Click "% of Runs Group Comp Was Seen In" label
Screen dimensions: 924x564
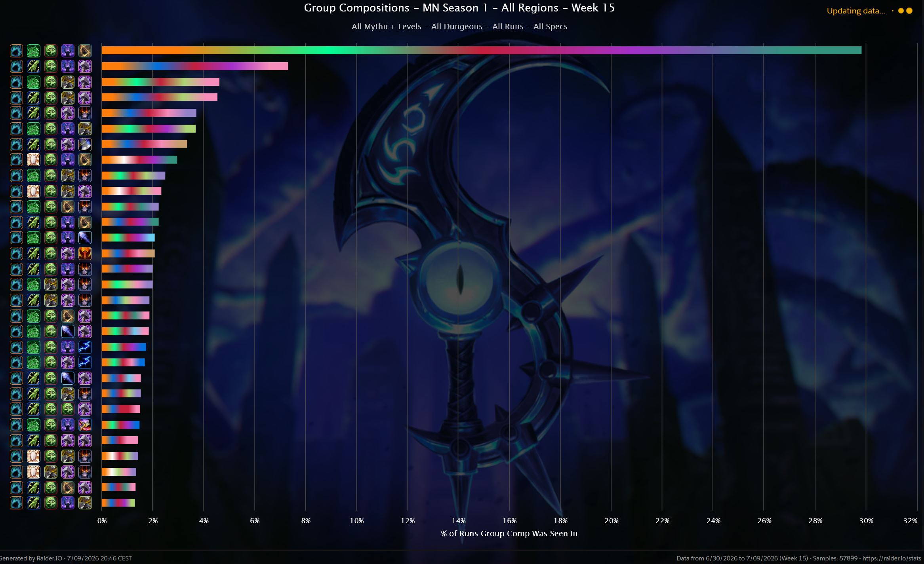click(x=509, y=534)
